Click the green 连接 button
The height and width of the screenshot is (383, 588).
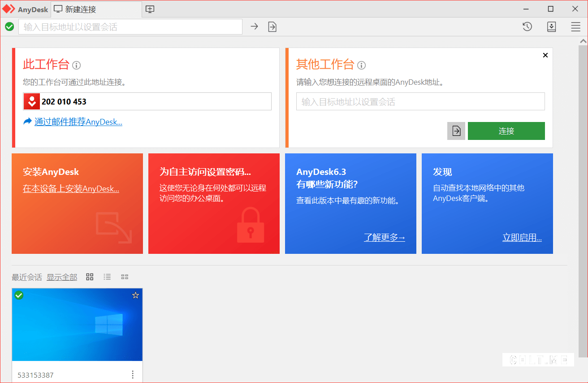[x=506, y=131]
